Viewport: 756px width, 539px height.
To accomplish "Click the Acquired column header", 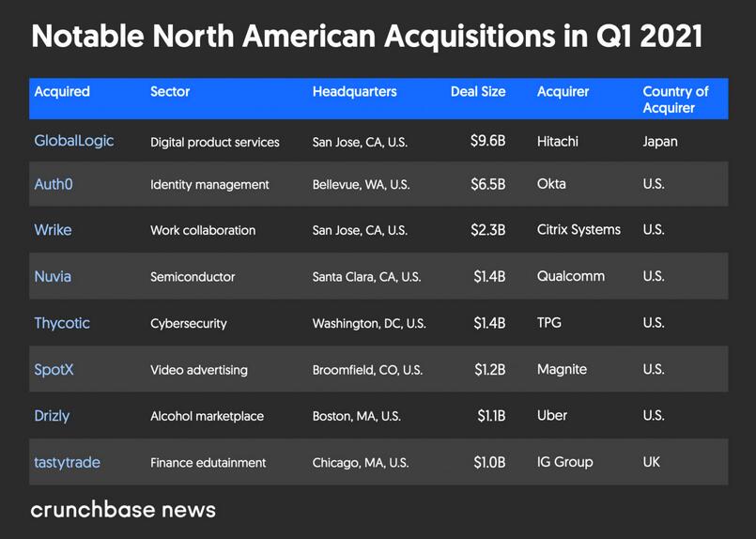I will (x=62, y=92).
